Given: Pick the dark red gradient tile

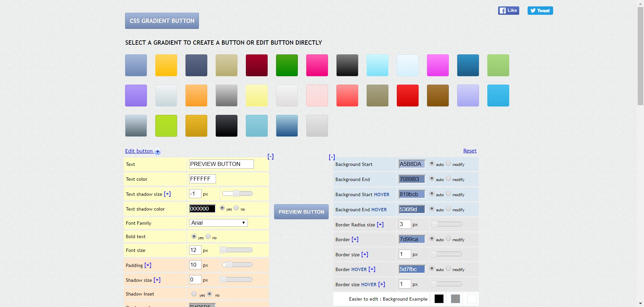Looking at the screenshot, I should (257, 65).
